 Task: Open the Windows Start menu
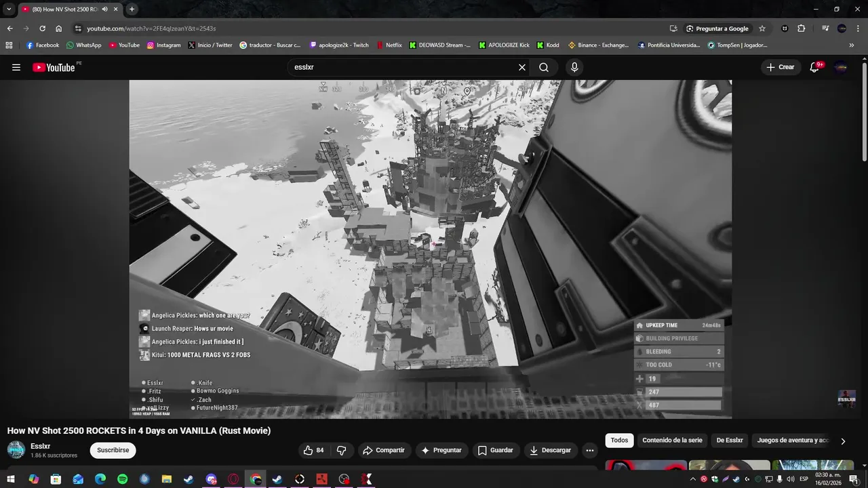11,479
